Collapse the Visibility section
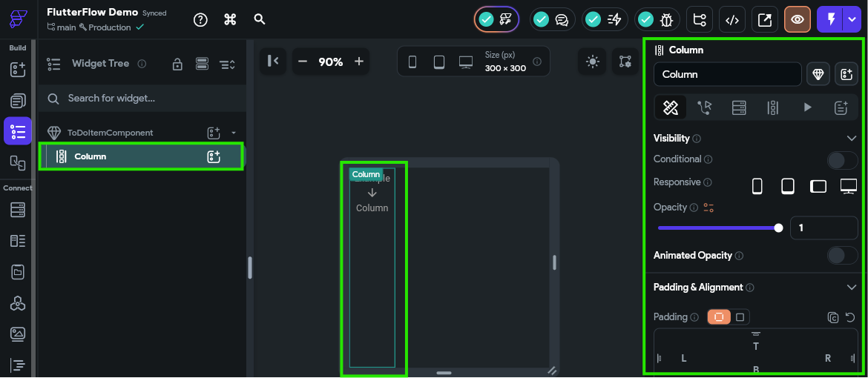The image size is (868, 378). click(x=852, y=139)
